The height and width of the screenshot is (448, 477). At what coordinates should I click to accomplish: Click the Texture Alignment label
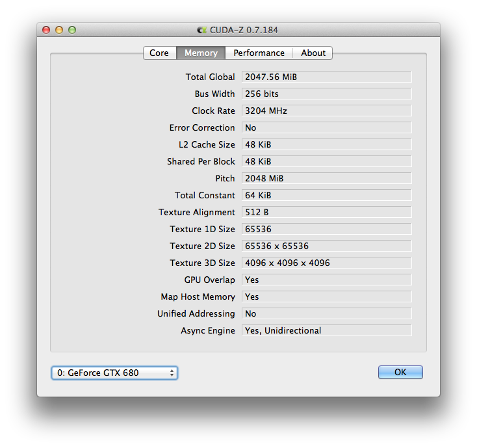[197, 212]
